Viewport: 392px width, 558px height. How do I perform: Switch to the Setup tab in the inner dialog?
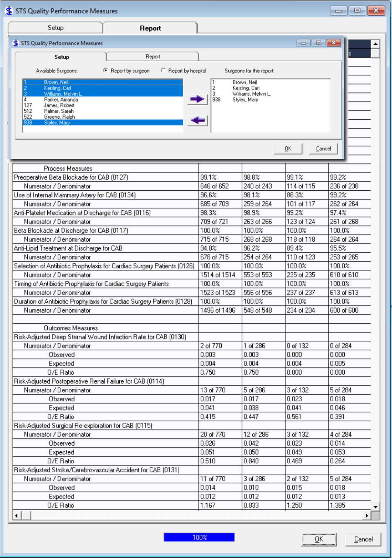61,57
